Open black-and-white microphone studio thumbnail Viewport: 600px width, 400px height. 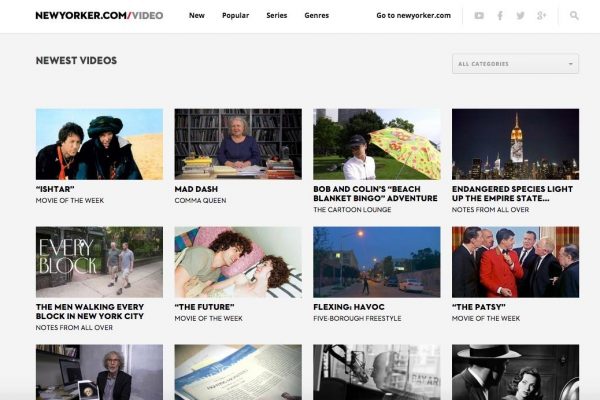(377, 372)
